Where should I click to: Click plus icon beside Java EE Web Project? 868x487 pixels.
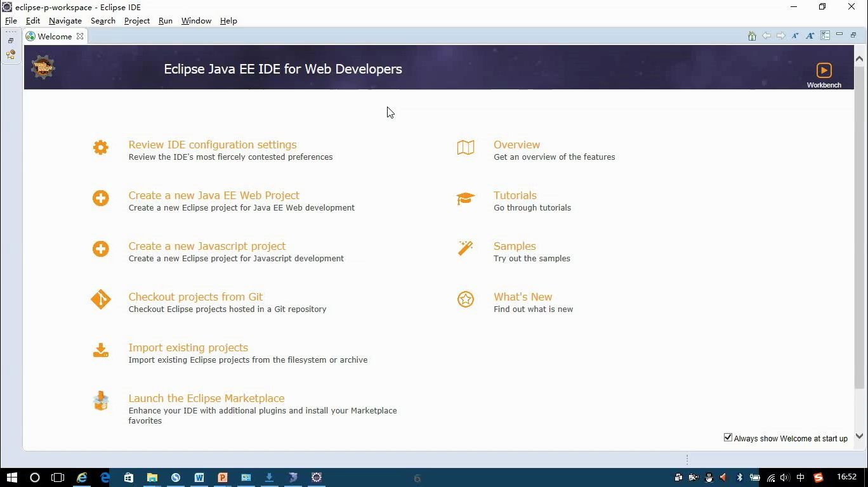point(100,198)
